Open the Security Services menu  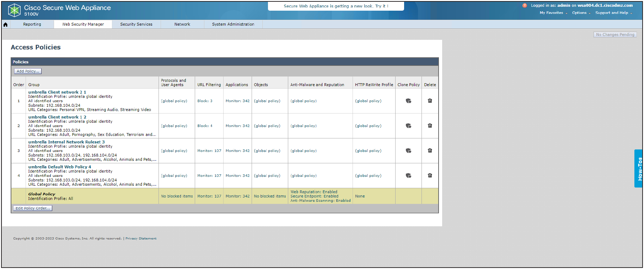[x=136, y=24]
